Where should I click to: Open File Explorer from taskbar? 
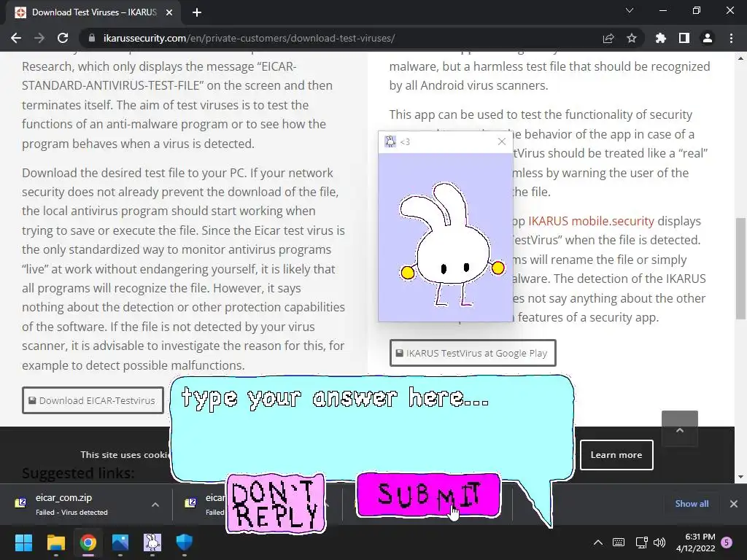(55, 542)
